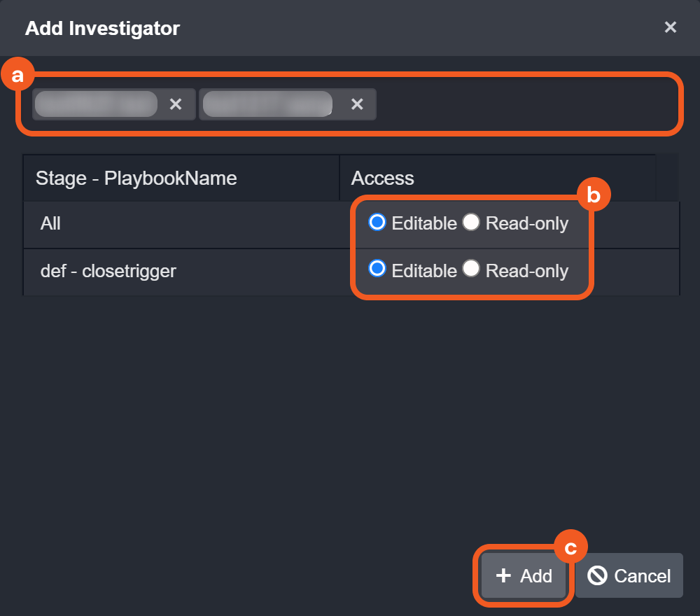Image resolution: width=700 pixels, height=616 pixels.
Task: Remove the second investigator tag
Action: click(x=357, y=104)
